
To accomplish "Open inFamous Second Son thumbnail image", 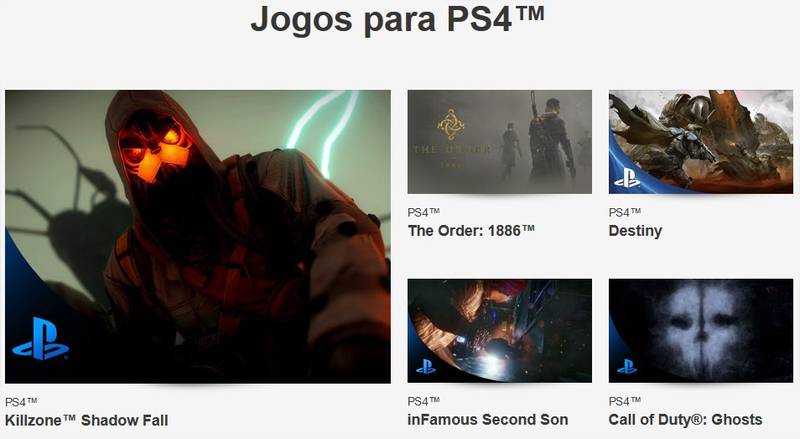I will pos(499,331).
